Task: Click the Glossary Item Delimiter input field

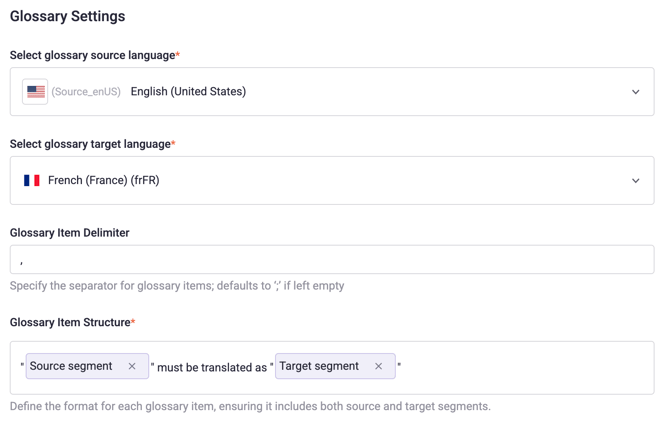Action: click(332, 260)
